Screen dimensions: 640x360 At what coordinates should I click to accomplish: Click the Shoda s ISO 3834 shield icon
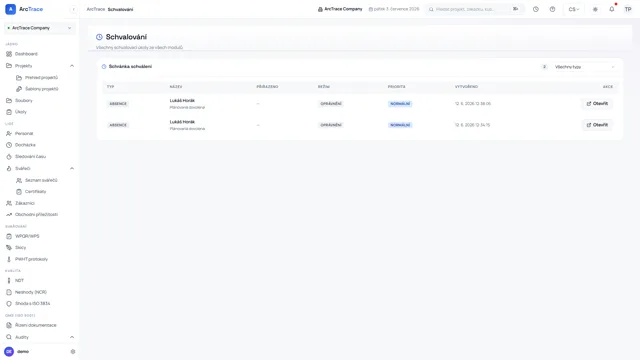click(x=9, y=304)
